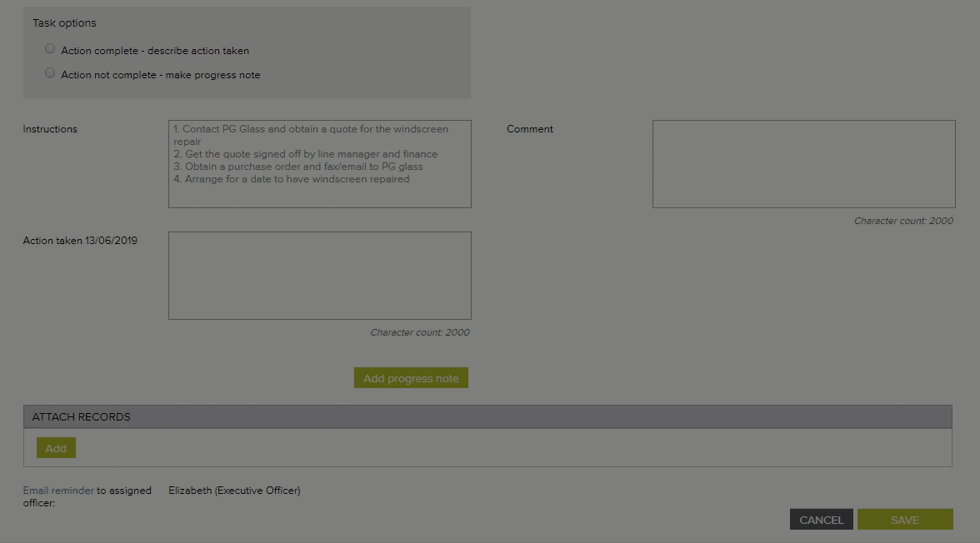980x543 pixels.
Task: Save the task form
Action: pyautogui.click(x=904, y=520)
